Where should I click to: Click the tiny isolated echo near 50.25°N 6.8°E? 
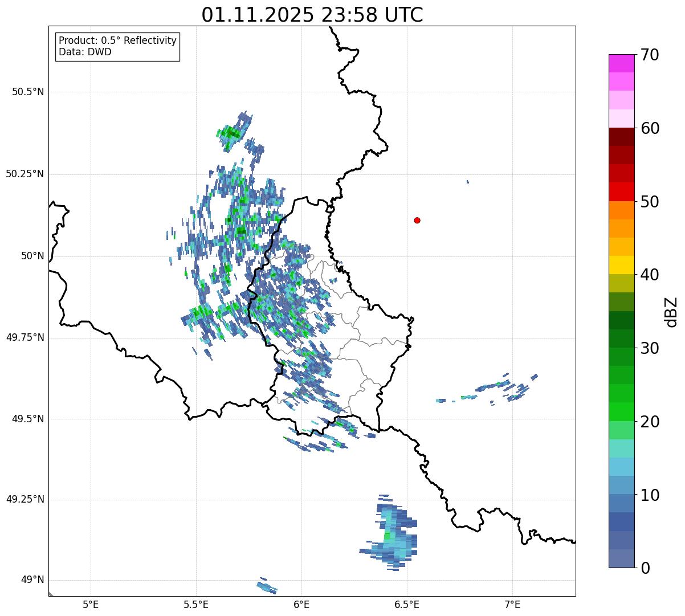[468, 182]
